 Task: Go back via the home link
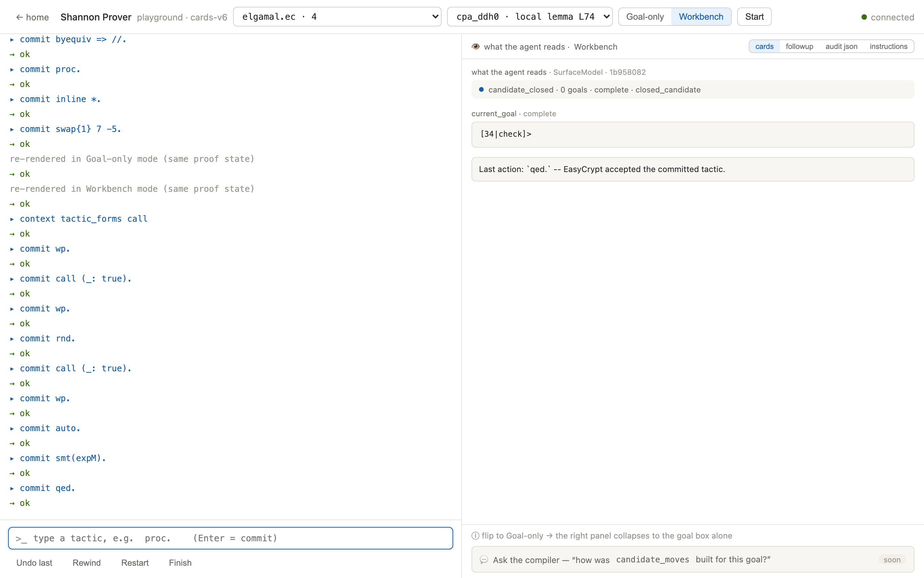(x=32, y=17)
